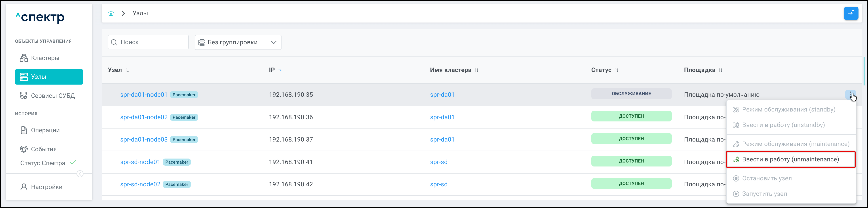The height and width of the screenshot is (208, 868).
Task: Open Кластеры in sidebar
Action: (45, 58)
